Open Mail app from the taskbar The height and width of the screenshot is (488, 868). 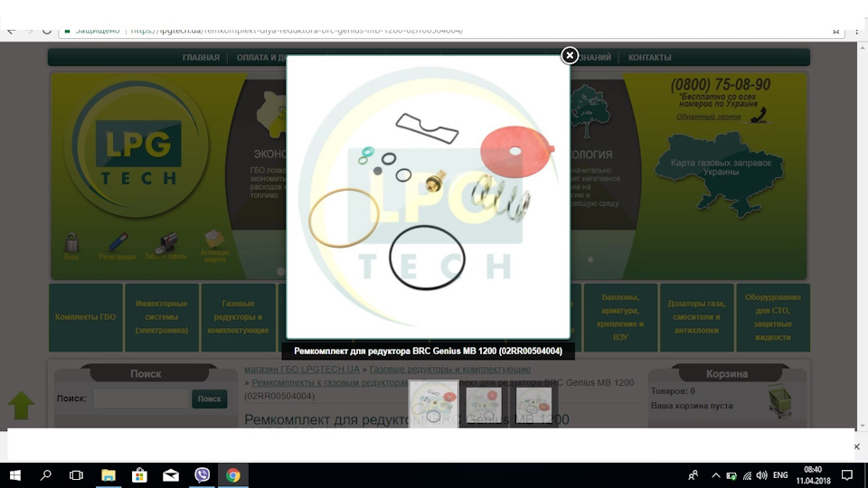(x=171, y=475)
